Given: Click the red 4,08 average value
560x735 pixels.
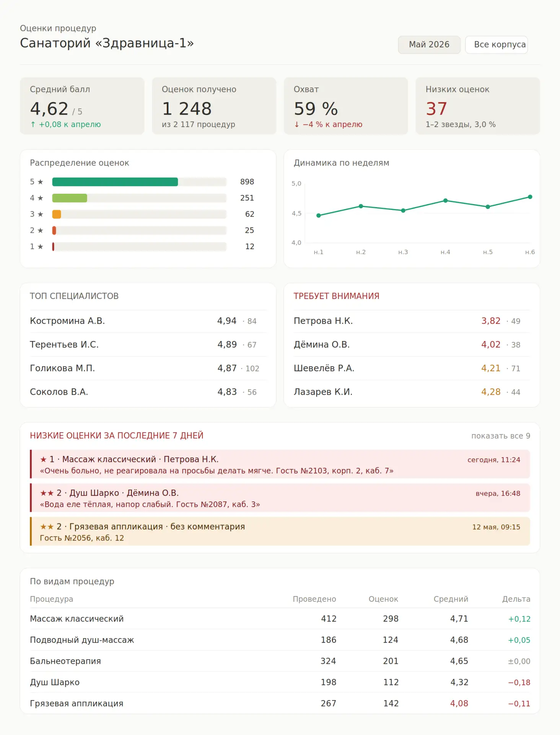Looking at the screenshot, I should (x=459, y=704).
